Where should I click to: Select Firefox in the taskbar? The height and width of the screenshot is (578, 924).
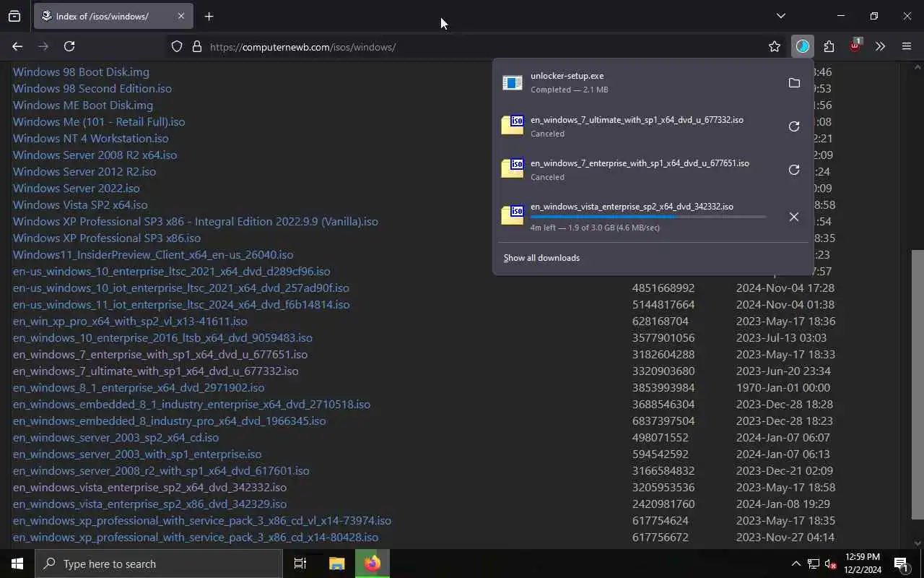tap(372, 564)
